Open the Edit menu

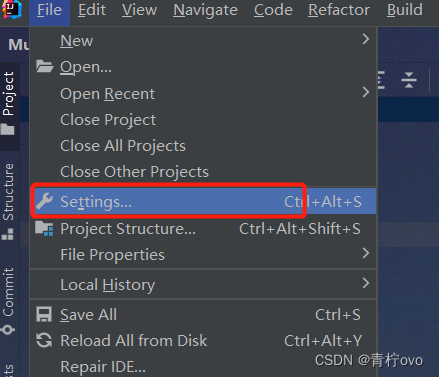coord(92,10)
